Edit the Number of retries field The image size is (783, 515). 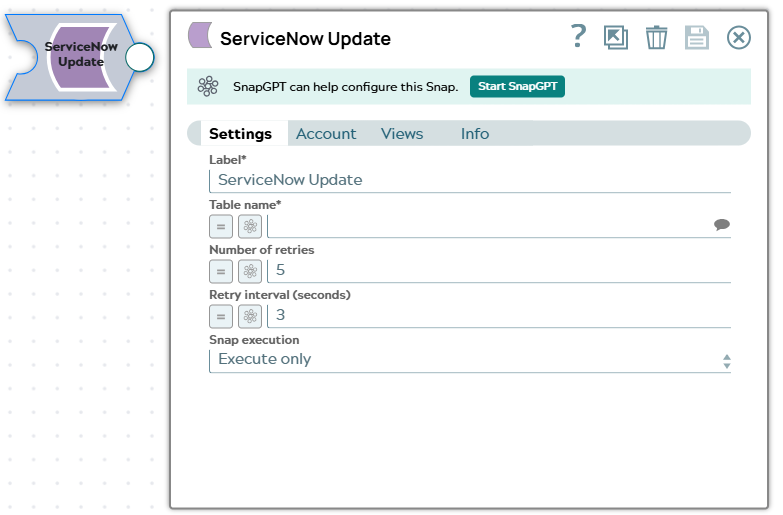pos(499,271)
